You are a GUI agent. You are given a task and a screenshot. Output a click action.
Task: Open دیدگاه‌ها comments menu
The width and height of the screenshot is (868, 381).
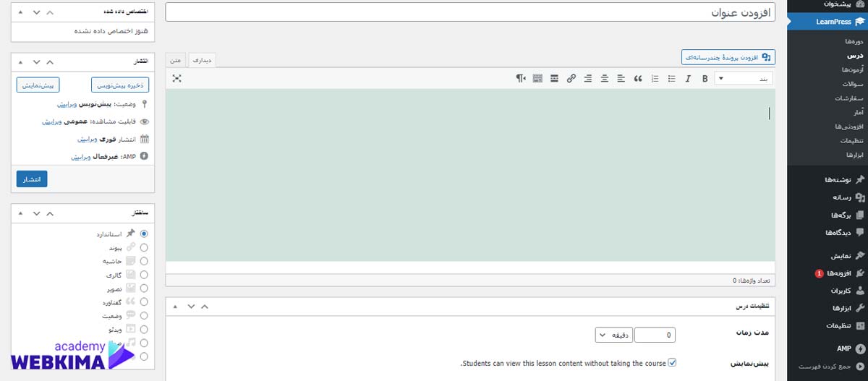pos(827,233)
